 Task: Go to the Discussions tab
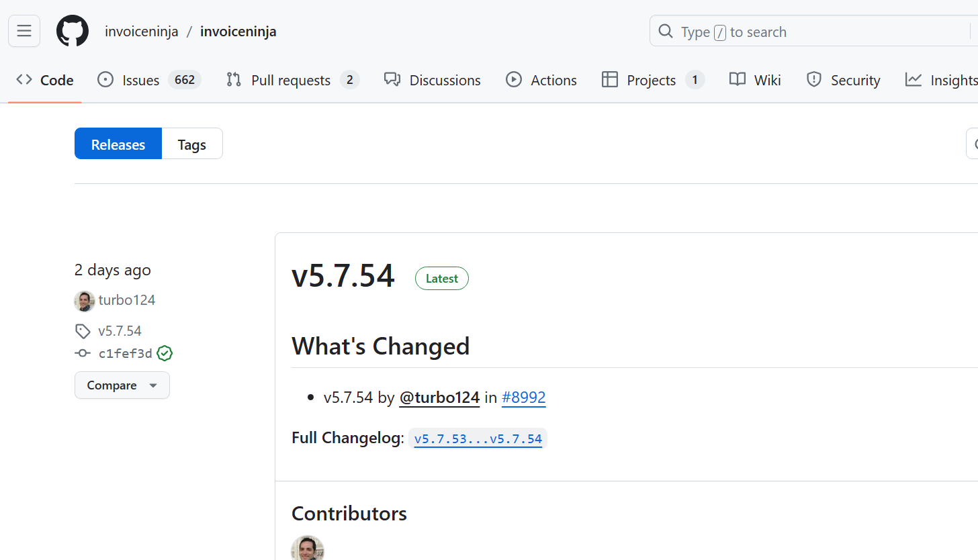tap(433, 80)
